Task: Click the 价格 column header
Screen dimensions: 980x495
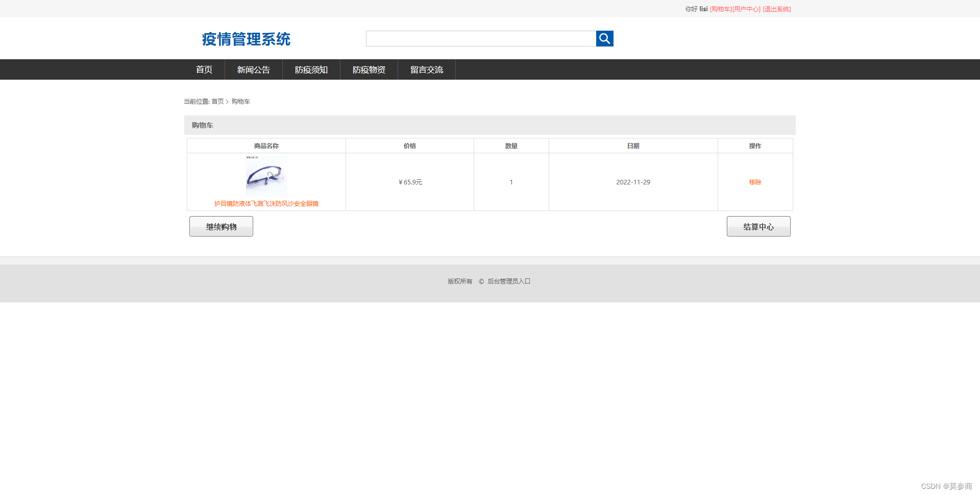Action: pyautogui.click(x=409, y=146)
